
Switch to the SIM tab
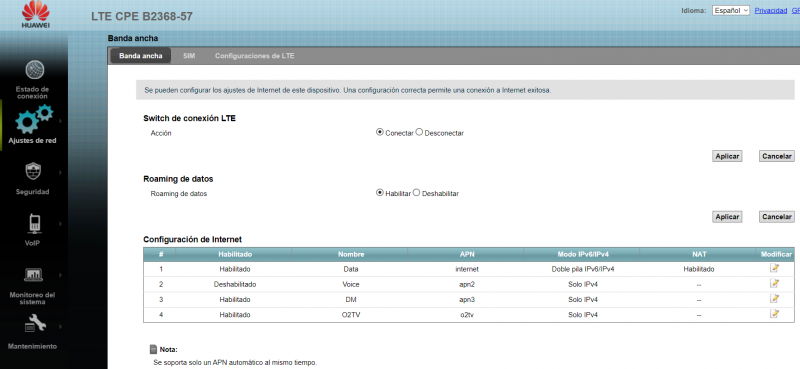pos(189,56)
